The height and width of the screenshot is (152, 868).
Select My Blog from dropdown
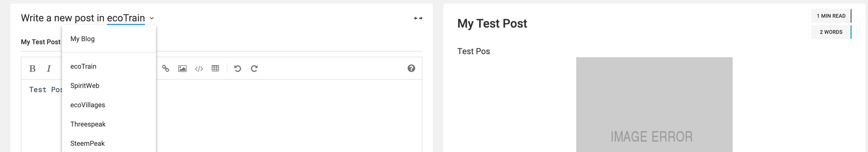[83, 39]
